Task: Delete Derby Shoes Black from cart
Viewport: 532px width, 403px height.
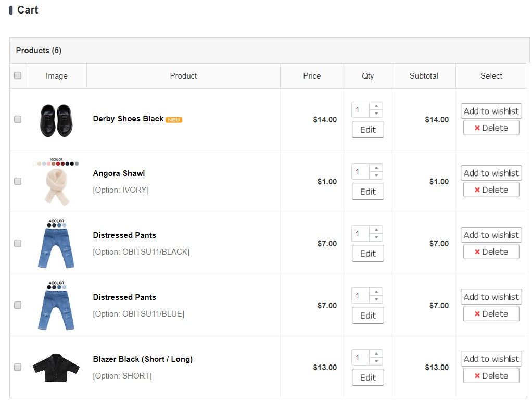Action: pyautogui.click(x=491, y=128)
